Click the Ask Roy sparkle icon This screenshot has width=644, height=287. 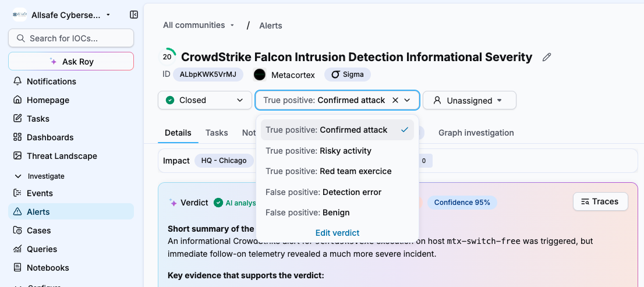(53, 61)
